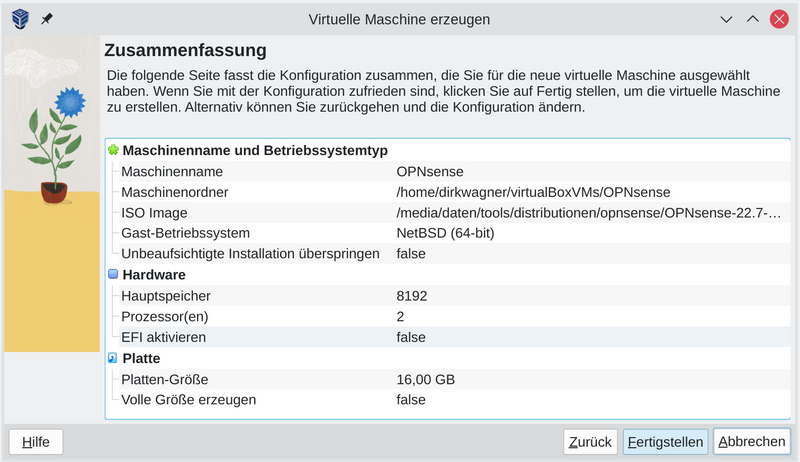
Task: Click Fertigstellen to create the VM
Action: point(665,442)
